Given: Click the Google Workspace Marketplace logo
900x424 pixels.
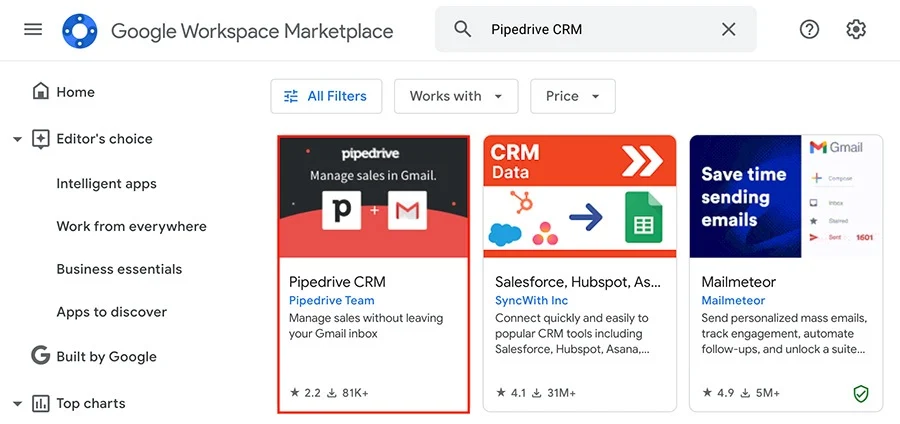Looking at the screenshot, I should pos(80,30).
